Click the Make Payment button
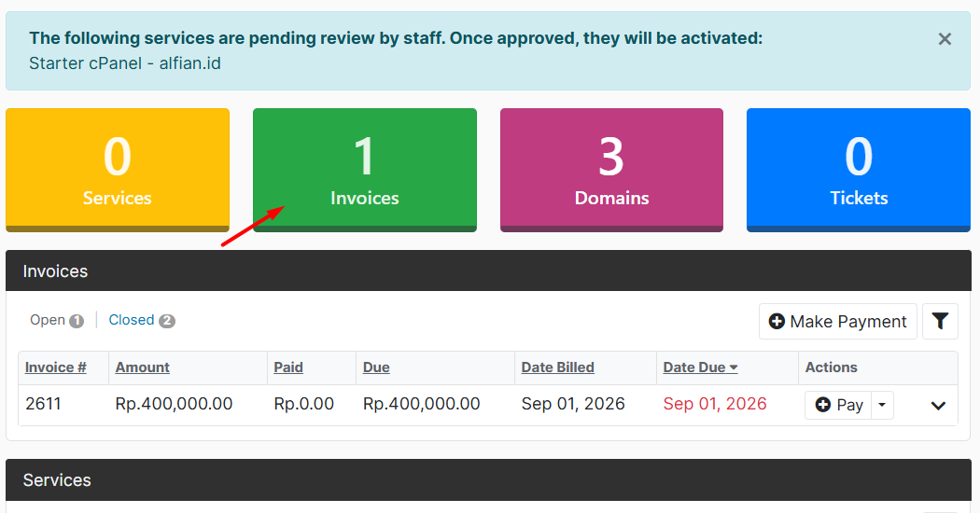The image size is (980, 513). pyautogui.click(x=837, y=321)
